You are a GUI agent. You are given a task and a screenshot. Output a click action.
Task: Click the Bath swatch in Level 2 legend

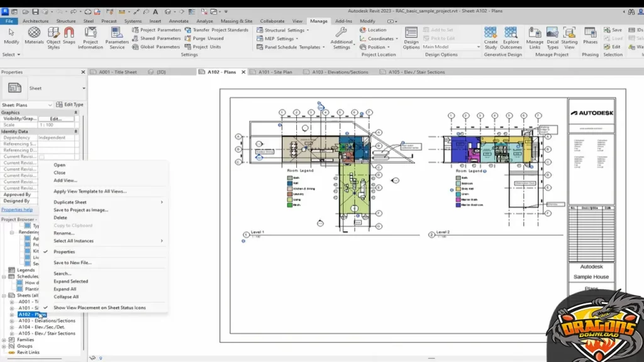[458, 178]
